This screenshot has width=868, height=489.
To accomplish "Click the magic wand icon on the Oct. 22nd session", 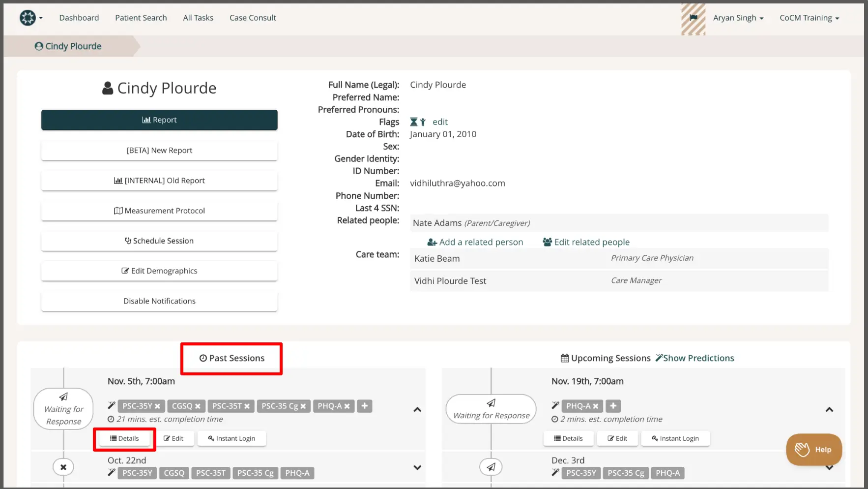I will pyautogui.click(x=111, y=473).
